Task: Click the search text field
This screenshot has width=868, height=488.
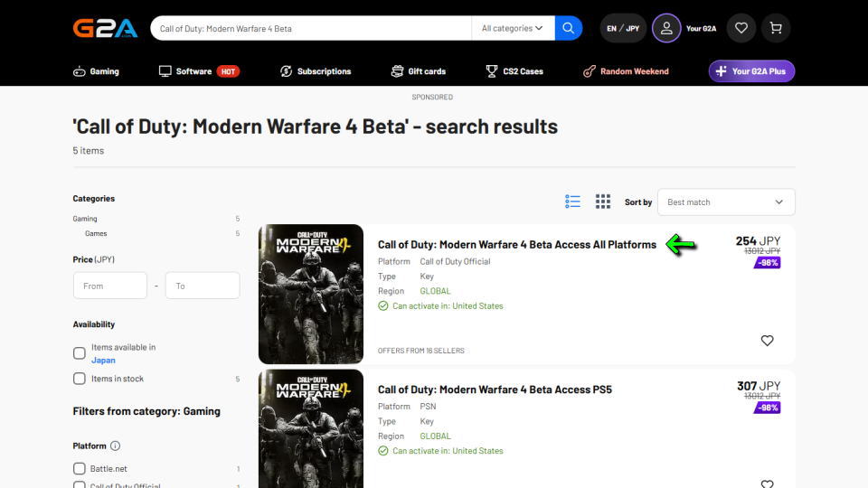Action: [310, 28]
